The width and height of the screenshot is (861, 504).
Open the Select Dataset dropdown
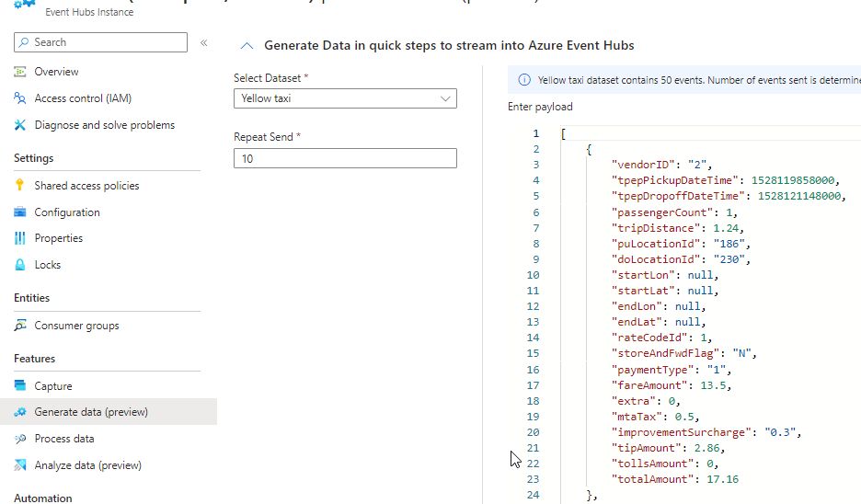point(345,98)
